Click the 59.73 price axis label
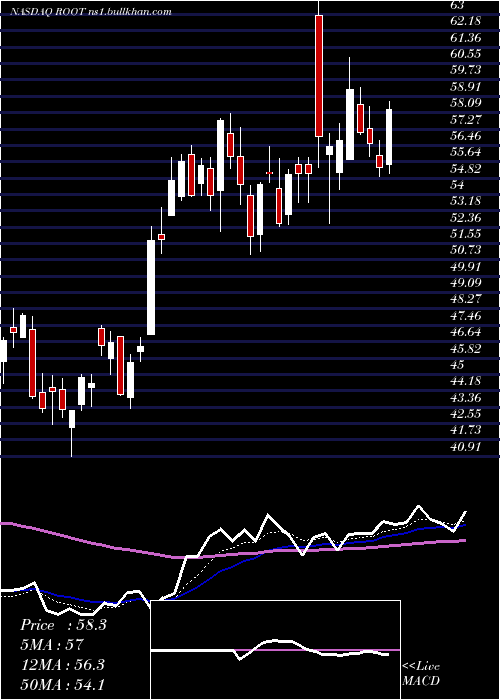The image size is (500, 700). pyautogui.click(x=466, y=71)
